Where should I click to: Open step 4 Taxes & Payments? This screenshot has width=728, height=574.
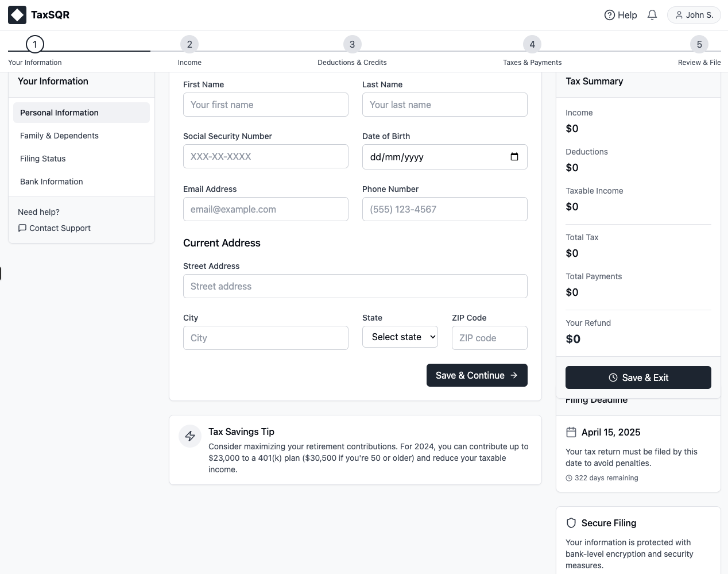[532, 45]
